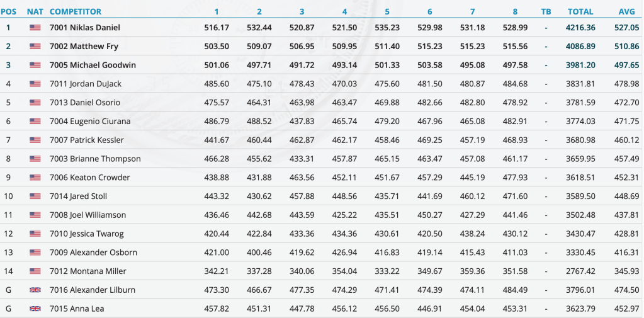644x318 pixels.
Task: Click the COMPETITOR column header
Action: pos(75,11)
